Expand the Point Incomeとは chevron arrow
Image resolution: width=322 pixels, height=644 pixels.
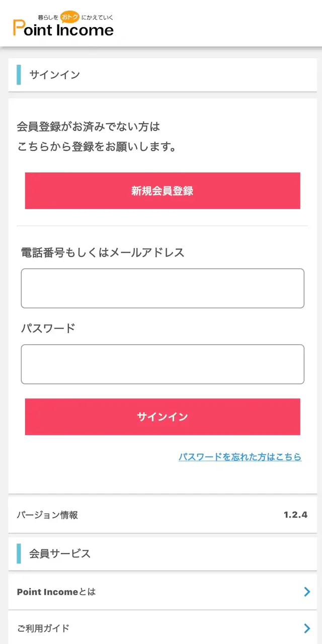pos(307,592)
